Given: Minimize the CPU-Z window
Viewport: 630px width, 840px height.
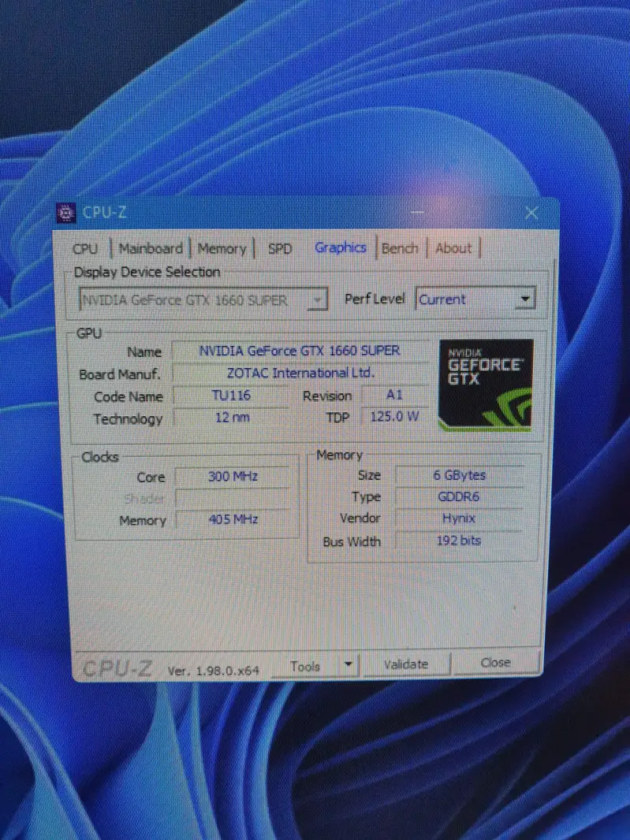Looking at the screenshot, I should pyautogui.click(x=417, y=213).
